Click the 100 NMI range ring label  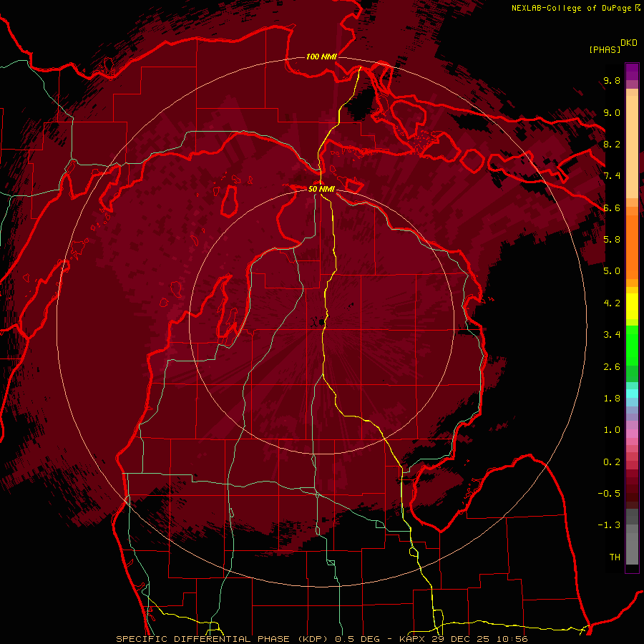click(x=321, y=57)
